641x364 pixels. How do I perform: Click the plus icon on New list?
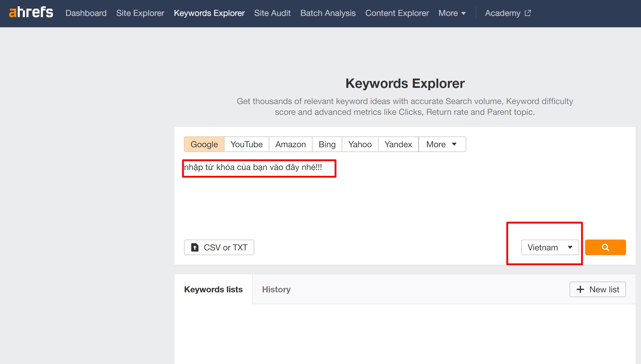(580, 289)
